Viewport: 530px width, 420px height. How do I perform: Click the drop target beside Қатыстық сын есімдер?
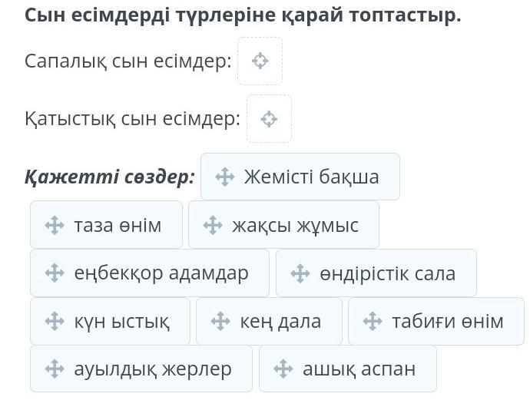(x=269, y=119)
